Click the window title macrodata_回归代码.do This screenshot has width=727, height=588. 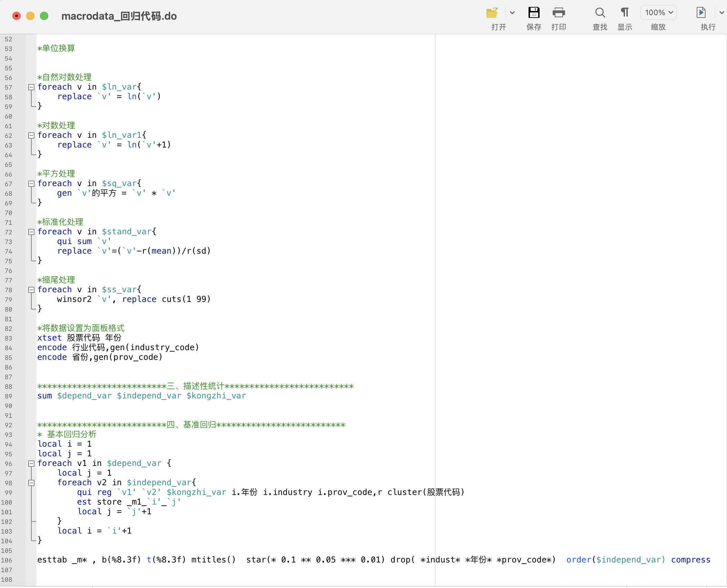point(119,16)
